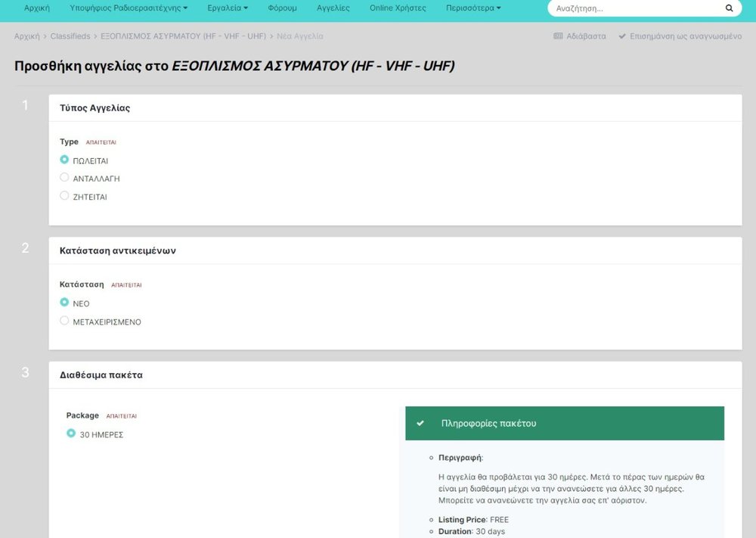Click the checkmark icon for mark as read
This screenshot has height=538, width=756.
click(622, 36)
